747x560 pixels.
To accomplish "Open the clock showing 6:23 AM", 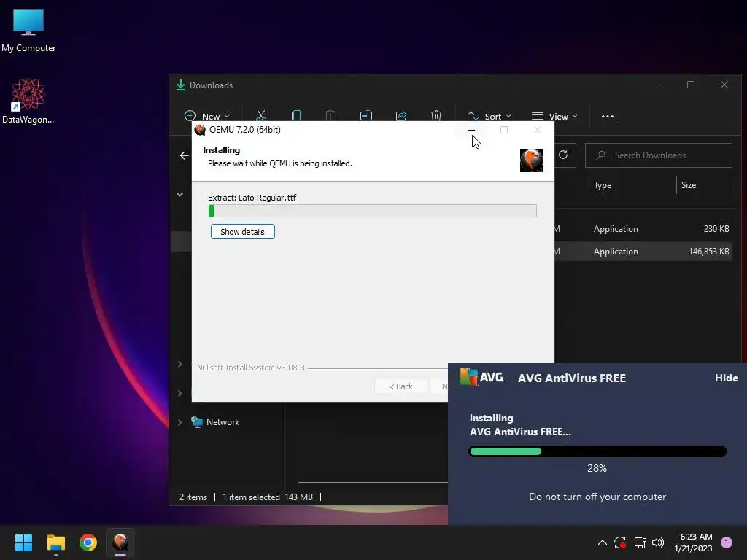I will tap(693, 542).
